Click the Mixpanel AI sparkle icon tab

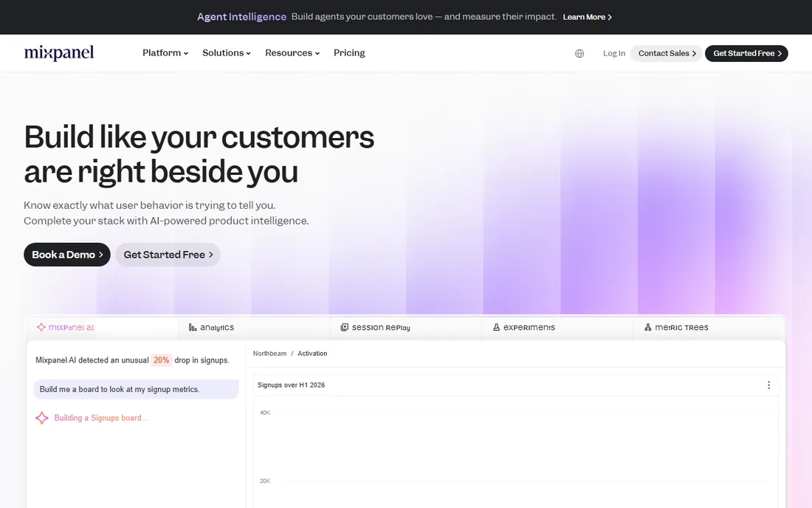pos(41,327)
